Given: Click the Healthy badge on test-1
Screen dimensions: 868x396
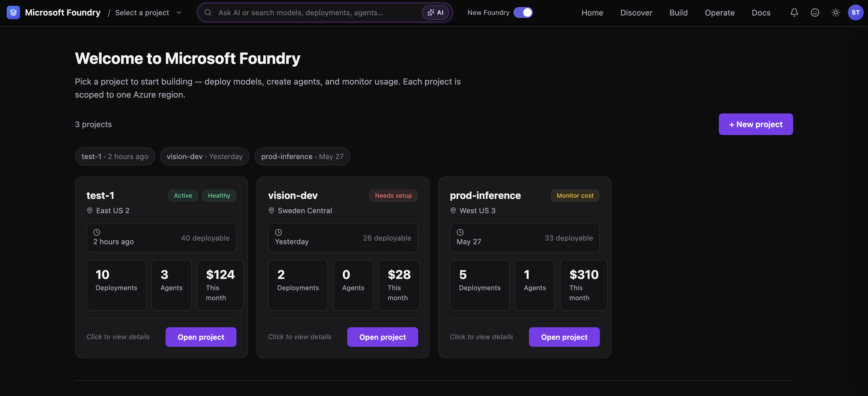Looking at the screenshot, I should [219, 196].
